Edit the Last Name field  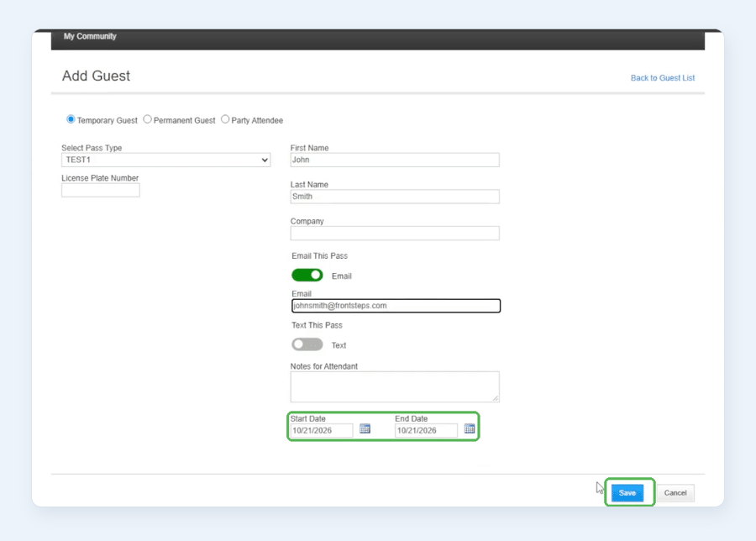click(395, 197)
